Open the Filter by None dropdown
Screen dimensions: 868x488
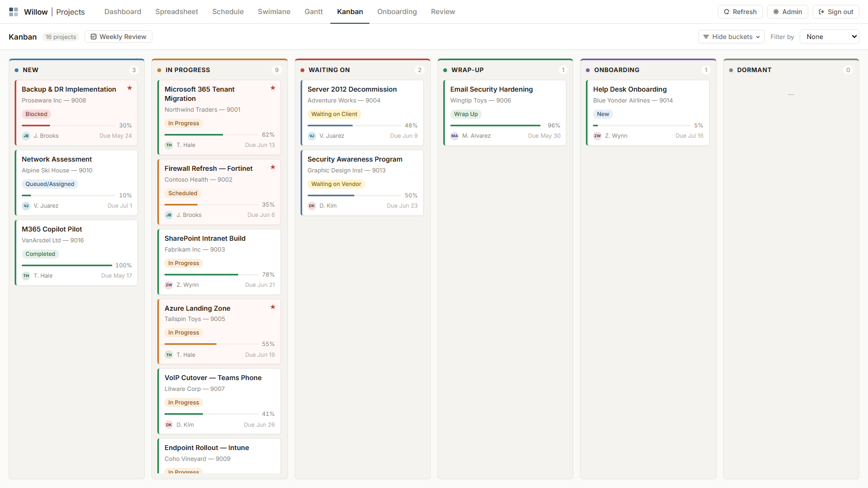[x=829, y=37]
